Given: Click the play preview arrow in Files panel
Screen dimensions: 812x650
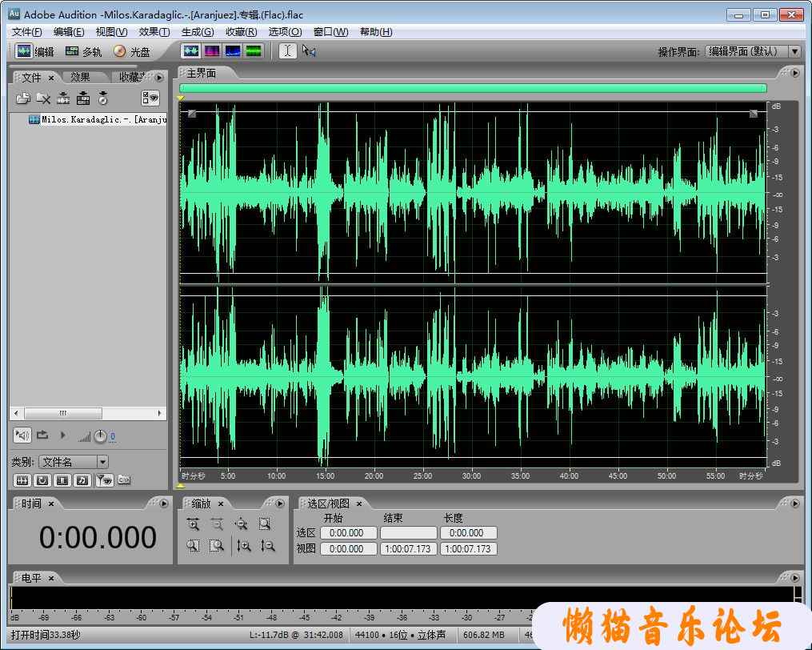Looking at the screenshot, I should point(63,435).
